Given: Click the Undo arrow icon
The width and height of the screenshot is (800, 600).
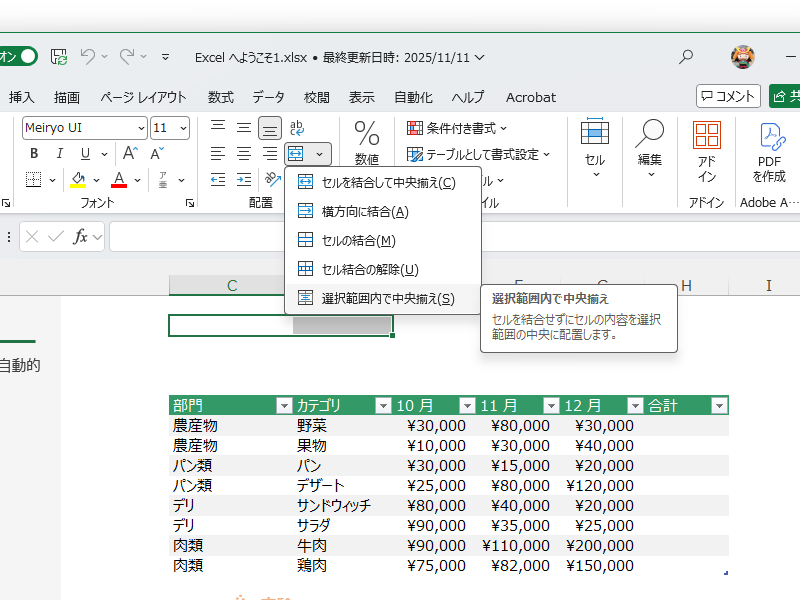Looking at the screenshot, I should tap(88, 57).
